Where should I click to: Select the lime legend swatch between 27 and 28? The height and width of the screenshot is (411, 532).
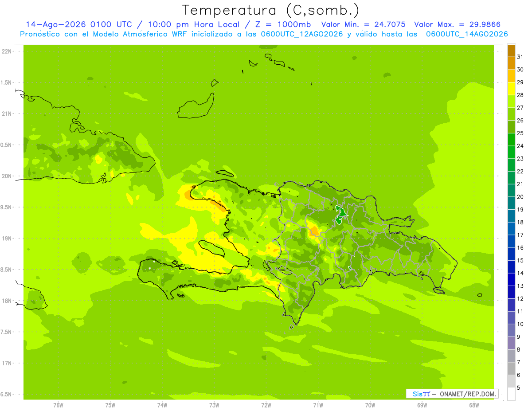tap(511, 102)
